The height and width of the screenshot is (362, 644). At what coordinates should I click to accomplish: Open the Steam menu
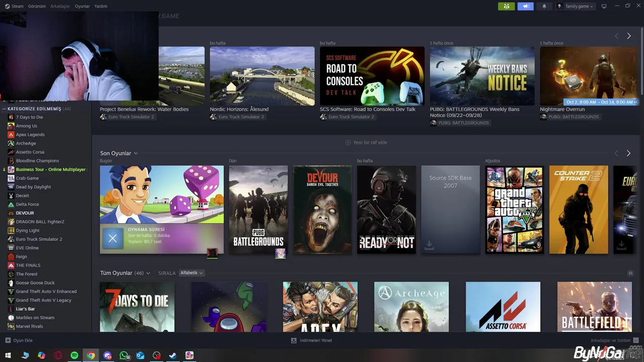pyautogui.click(x=14, y=6)
